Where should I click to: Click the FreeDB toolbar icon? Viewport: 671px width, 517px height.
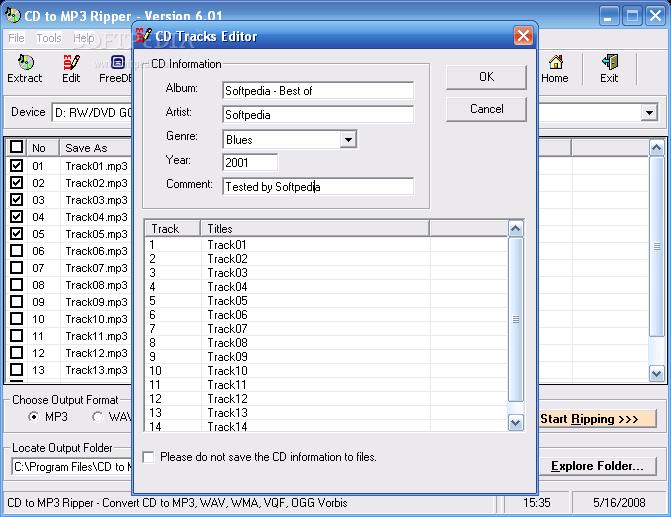point(116,69)
